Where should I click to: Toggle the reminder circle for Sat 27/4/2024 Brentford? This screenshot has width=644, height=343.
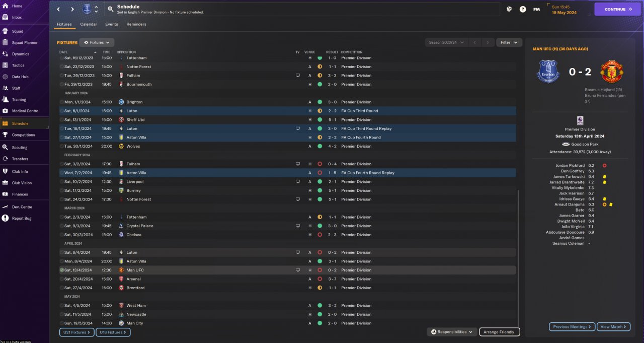(62, 288)
